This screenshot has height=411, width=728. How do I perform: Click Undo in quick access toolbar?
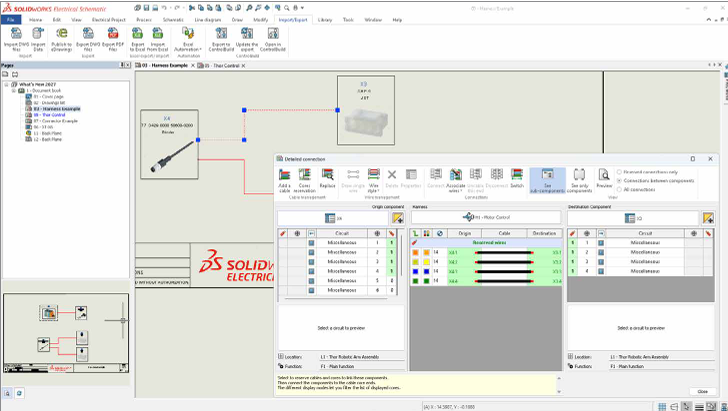tap(164, 8)
